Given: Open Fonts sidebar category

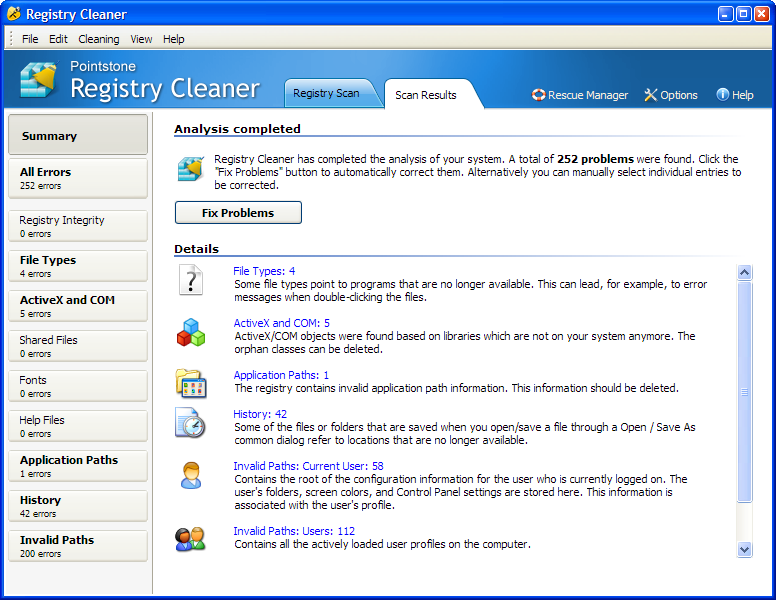Looking at the screenshot, I should [78, 386].
